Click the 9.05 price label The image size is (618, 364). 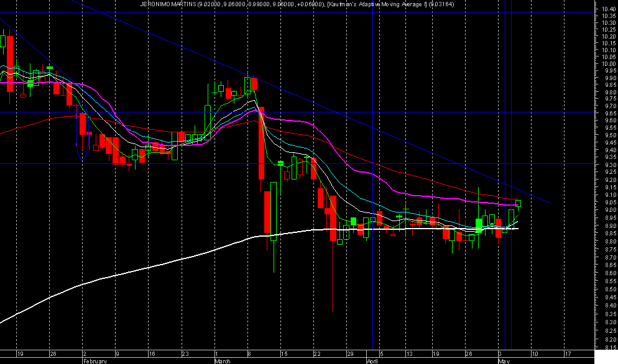click(x=610, y=202)
